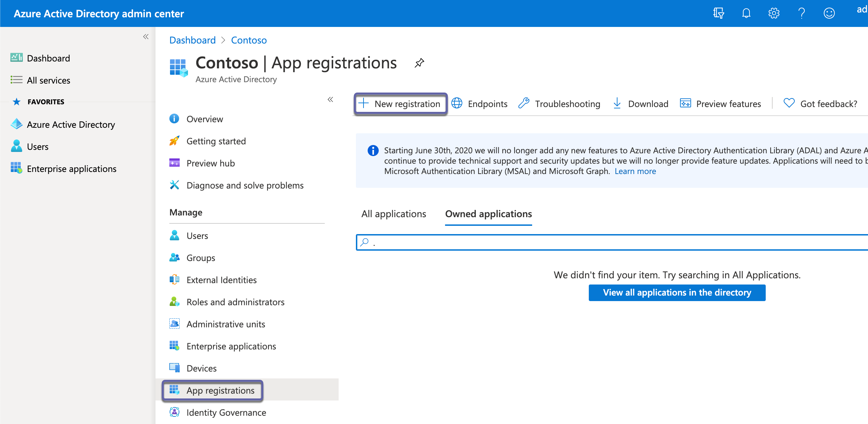Open Users under the Manage section
Image resolution: width=868 pixels, height=424 pixels.
[197, 235]
